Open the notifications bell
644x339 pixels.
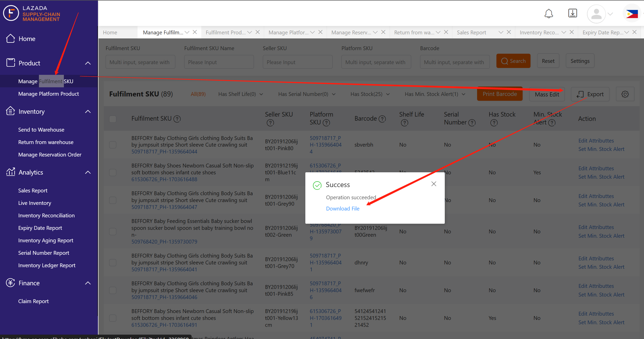coord(549,13)
